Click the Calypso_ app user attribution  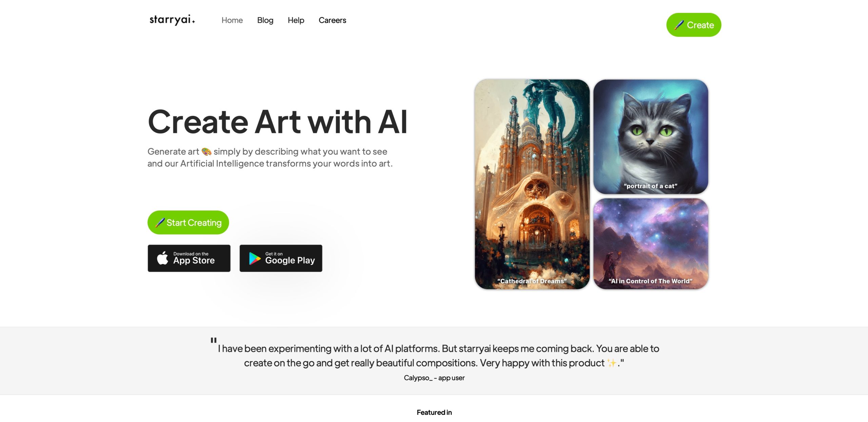coord(434,378)
